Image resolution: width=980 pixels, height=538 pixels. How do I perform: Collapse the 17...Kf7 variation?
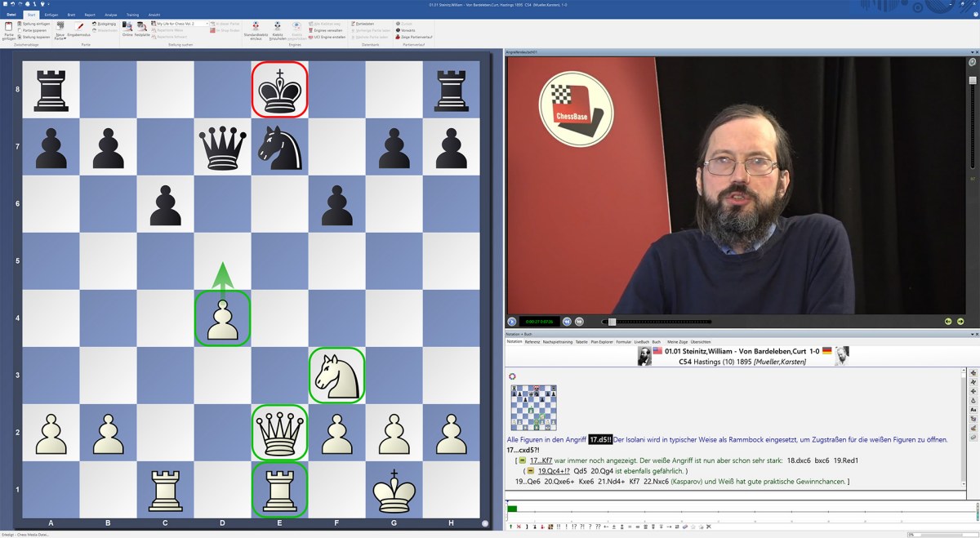pyautogui.click(x=522, y=460)
